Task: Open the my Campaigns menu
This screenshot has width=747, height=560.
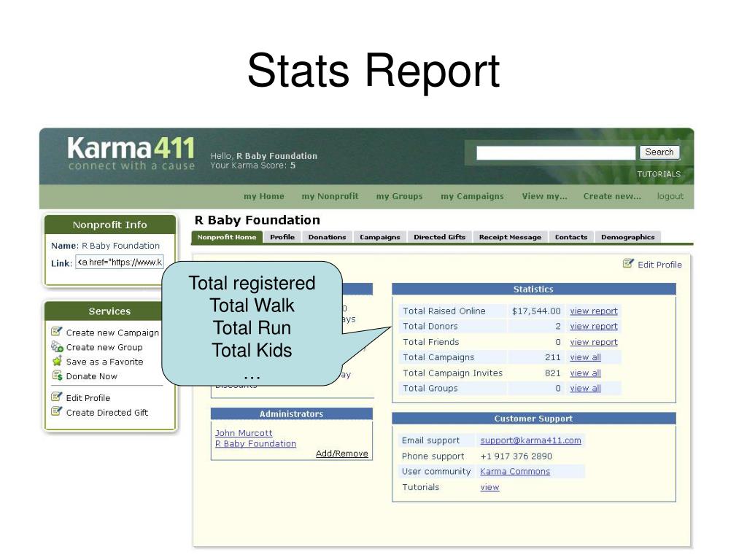Action: point(472,196)
